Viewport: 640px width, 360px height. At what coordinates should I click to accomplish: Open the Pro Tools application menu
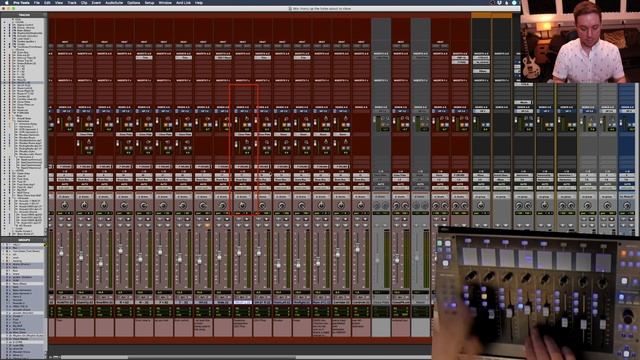[21, 2]
